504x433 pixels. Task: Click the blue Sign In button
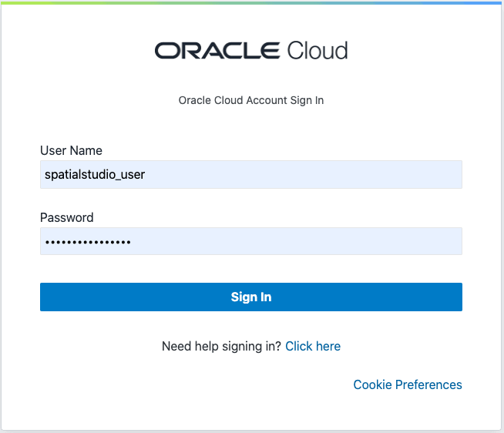251,297
